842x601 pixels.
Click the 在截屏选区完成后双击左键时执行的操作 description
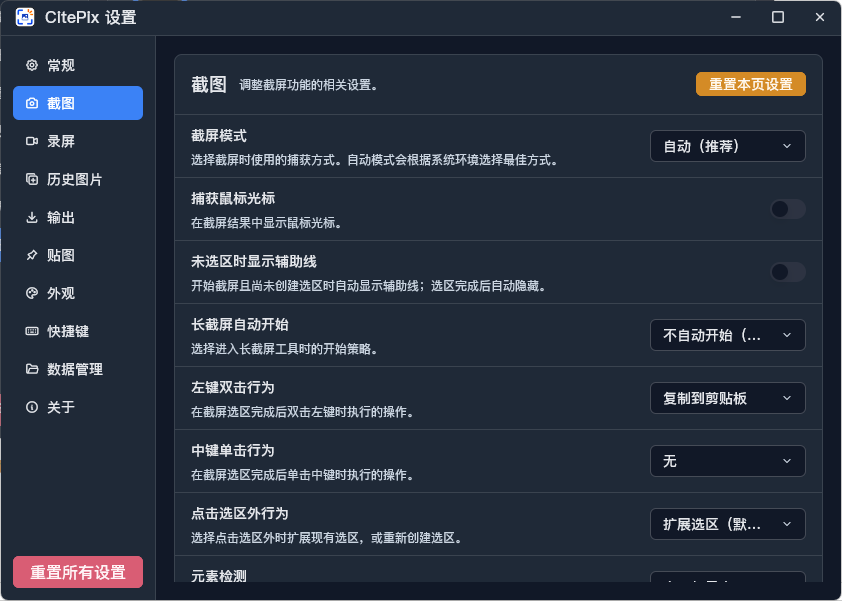tap(303, 412)
